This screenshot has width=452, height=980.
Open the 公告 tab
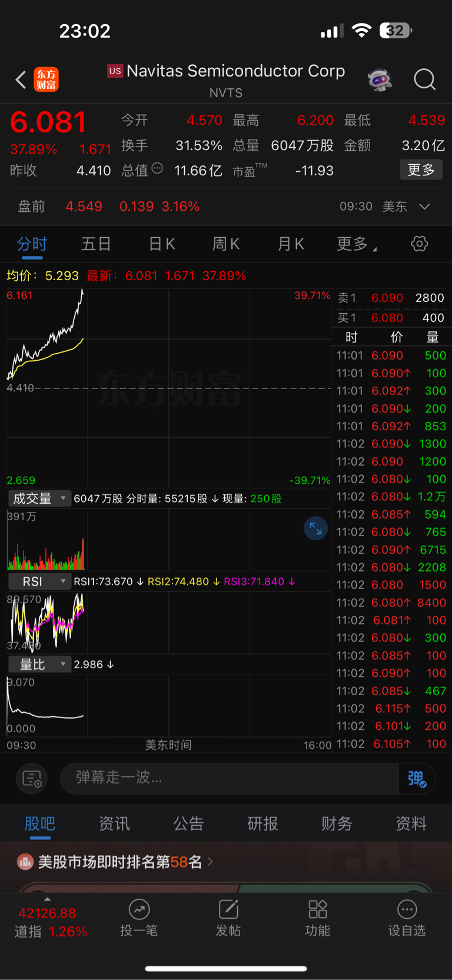tap(188, 823)
